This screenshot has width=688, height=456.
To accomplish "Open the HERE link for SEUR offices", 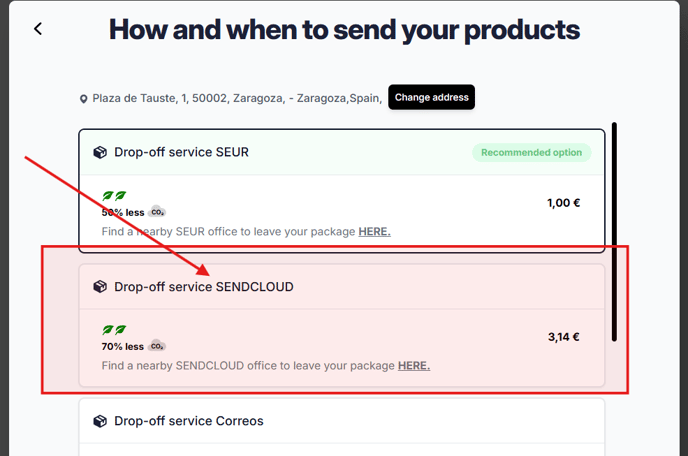I will (x=374, y=231).
